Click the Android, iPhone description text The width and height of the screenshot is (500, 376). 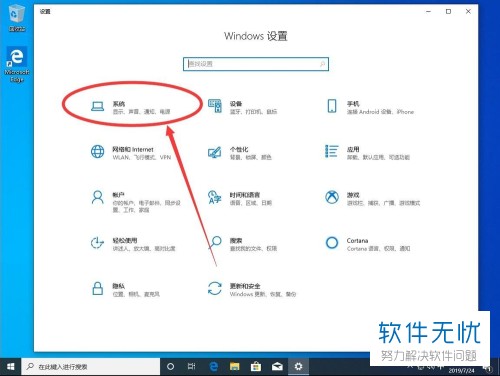(x=380, y=112)
